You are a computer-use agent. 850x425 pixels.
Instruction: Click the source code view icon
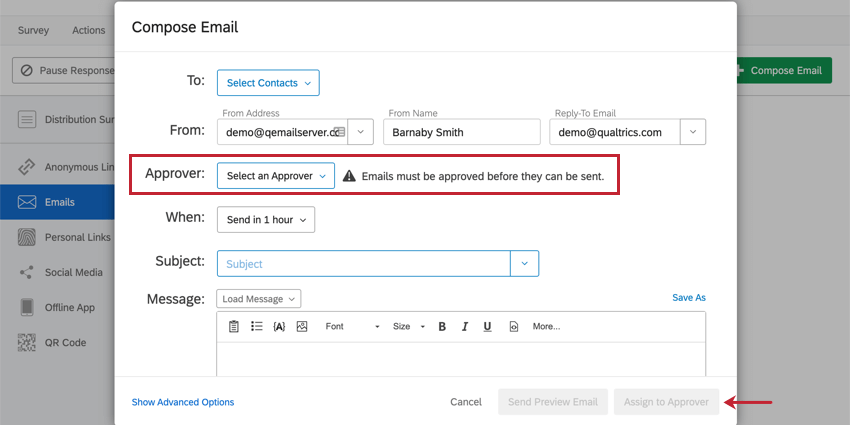[x=514, y=326]
